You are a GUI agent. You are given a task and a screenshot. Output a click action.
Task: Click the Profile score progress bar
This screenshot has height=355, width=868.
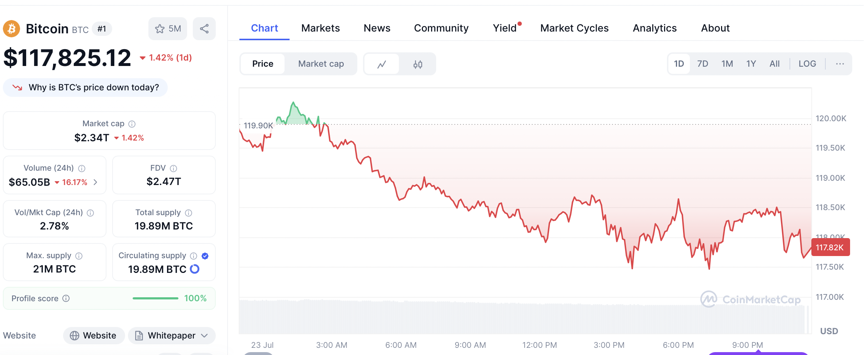(155, 298)
